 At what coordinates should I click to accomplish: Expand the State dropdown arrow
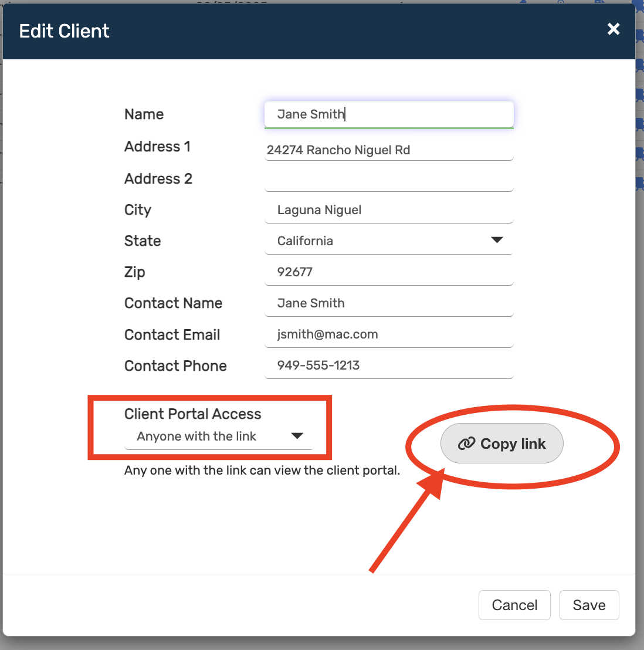[x=497, y=241]
